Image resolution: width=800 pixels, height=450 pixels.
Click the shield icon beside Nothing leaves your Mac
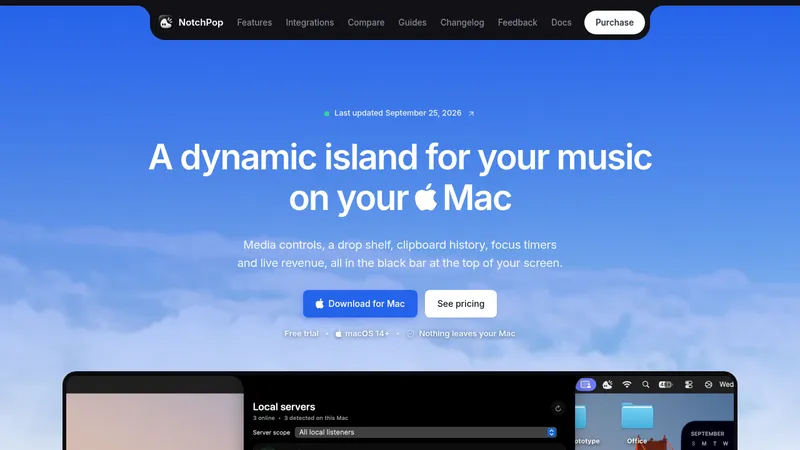(x=410, y=334)
